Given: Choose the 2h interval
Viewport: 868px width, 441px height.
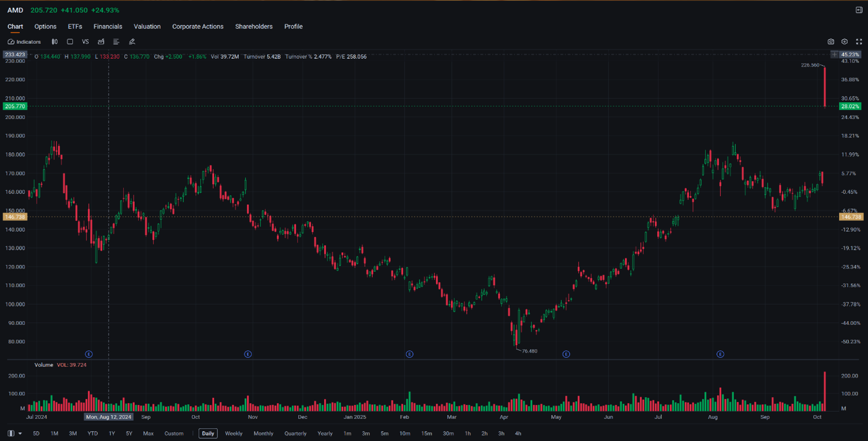Looking at the screenshot, I should (x=485, y=433).
